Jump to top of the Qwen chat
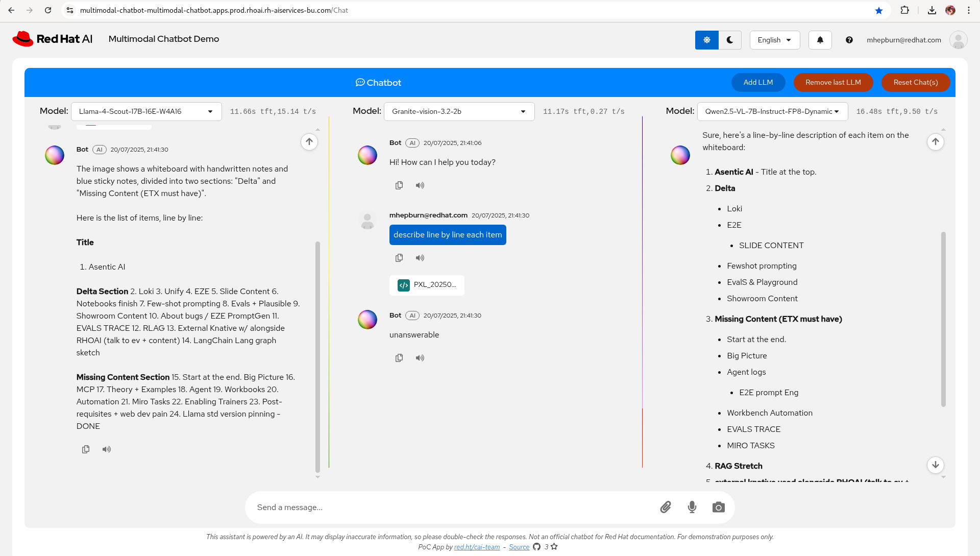 click(x=936, y=142)
